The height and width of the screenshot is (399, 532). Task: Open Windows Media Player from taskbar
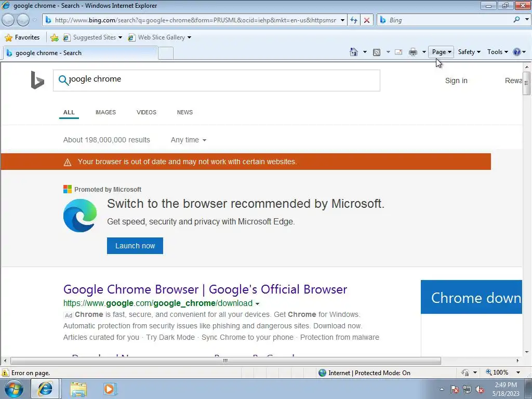tap(110, 389)
